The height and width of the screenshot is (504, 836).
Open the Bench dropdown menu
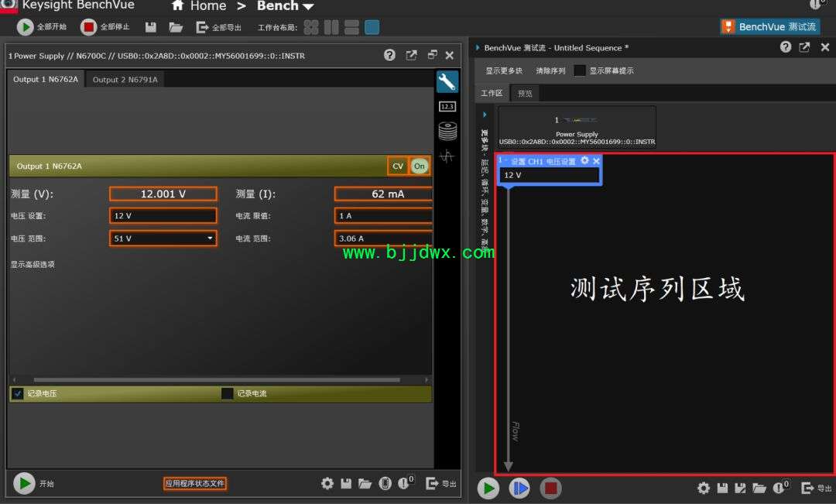click(285, 6)
